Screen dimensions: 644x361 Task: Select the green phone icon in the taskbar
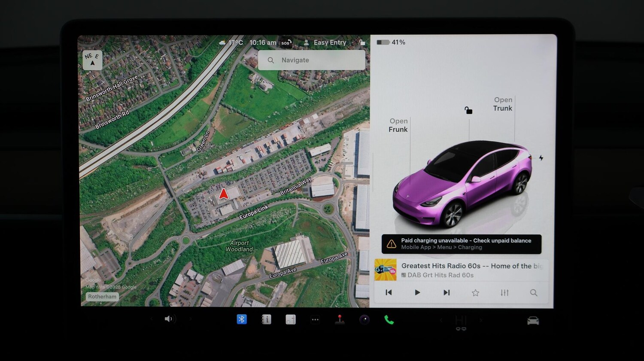coord(389,319)
